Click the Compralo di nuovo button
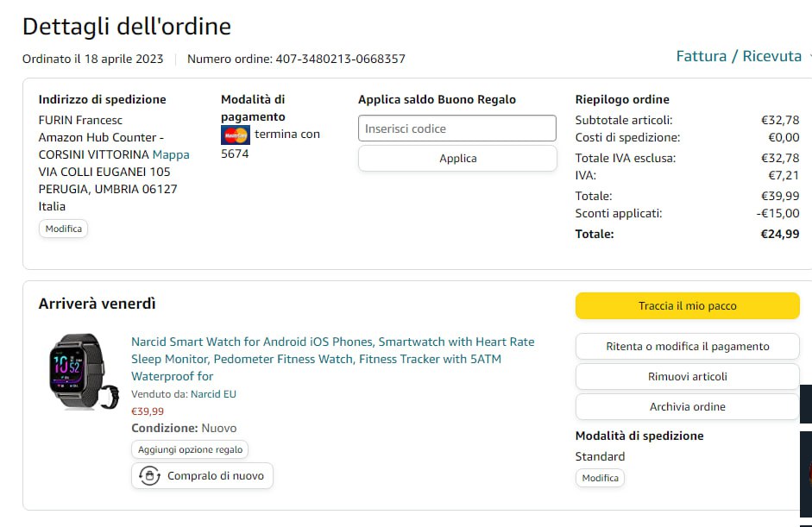This screenshot has height=527, width=812. (202, 475)
